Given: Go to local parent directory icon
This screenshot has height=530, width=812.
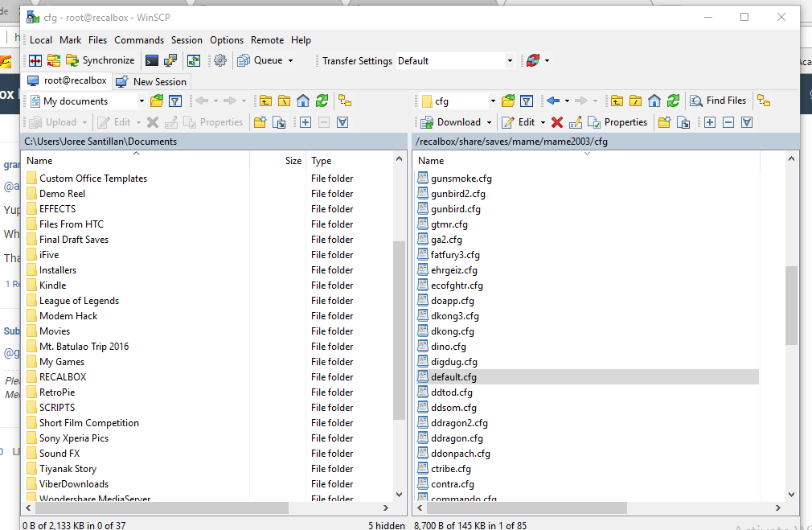Looking at the screenshot, I should coord(265,101).
